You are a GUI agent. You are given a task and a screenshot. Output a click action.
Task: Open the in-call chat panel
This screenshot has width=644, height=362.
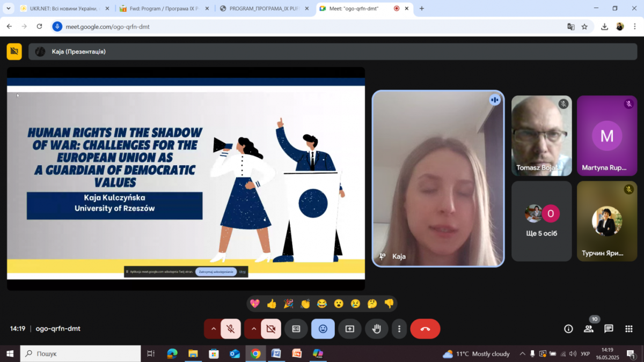(x=609, y=329)
